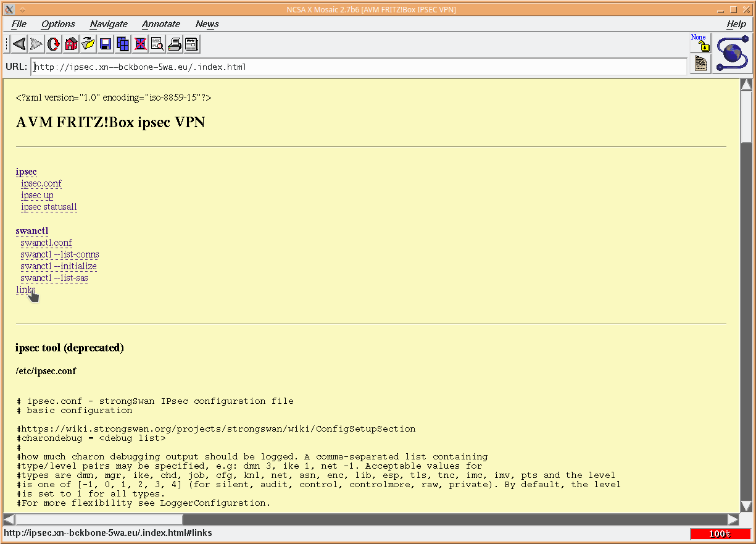Click the horizontal scrollbar thumb
756x544 pixels.
coord(99,519)
